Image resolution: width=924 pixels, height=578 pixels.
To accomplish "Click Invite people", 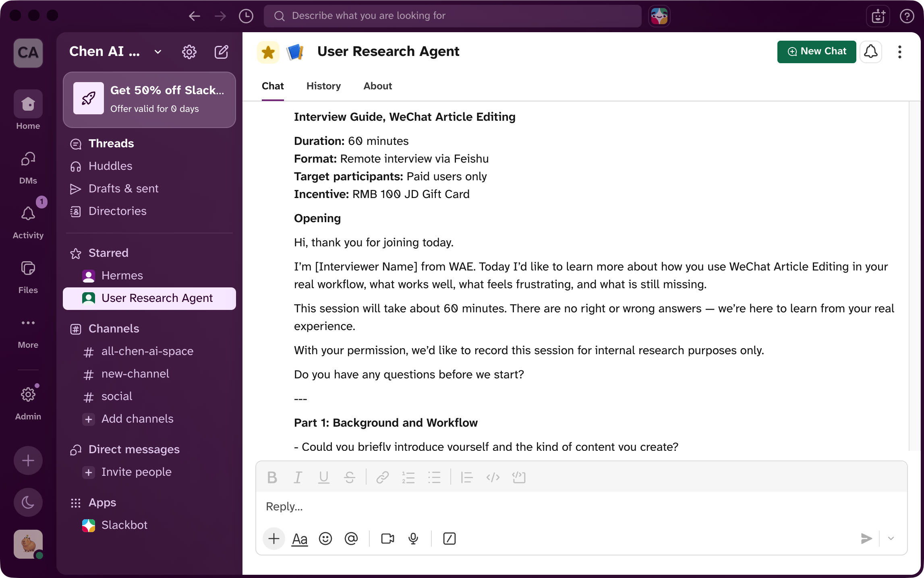I will coord(149,472).
